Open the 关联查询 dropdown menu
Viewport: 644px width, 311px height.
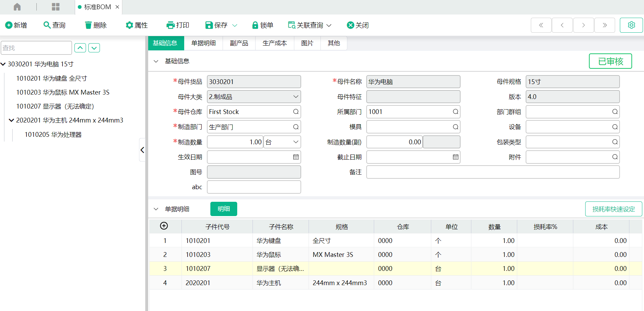tap(310, 25)
